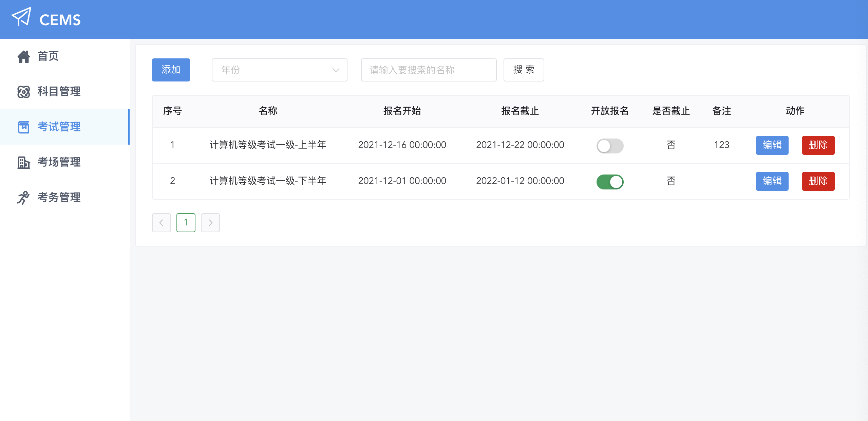Select the 考务管理 running-person icon
The width and height of the screenshot is (868, 421).
pyautogui.click(x=24, y=198)
